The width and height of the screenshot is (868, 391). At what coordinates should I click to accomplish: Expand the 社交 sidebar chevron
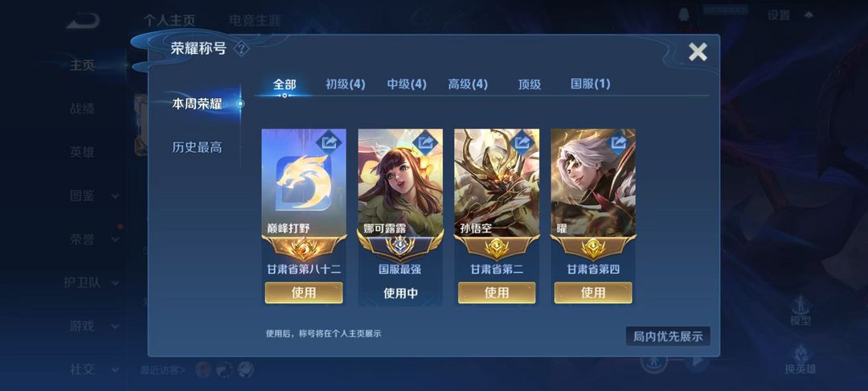click(115, 369)
